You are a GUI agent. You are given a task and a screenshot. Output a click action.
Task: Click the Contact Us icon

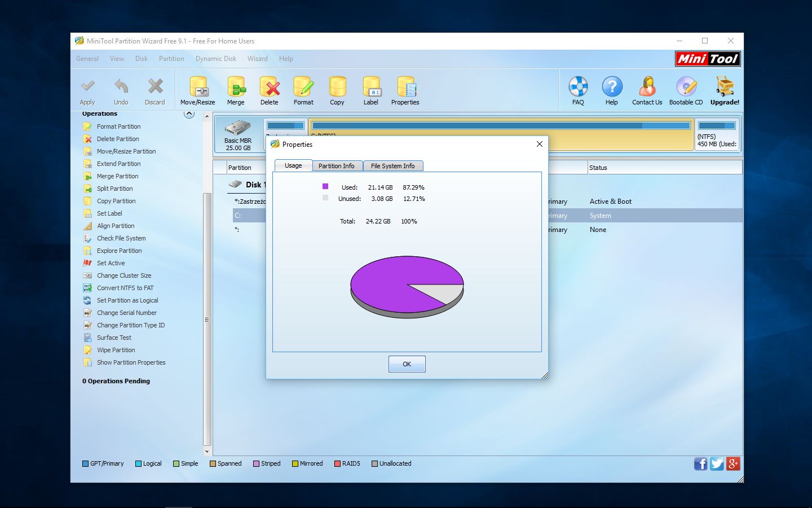click(647, 87)
